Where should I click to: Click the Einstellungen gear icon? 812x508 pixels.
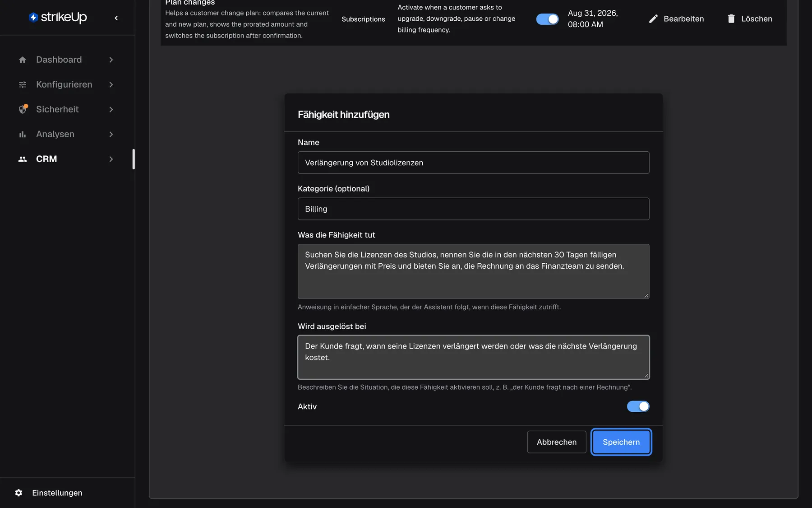click(18, 493)
